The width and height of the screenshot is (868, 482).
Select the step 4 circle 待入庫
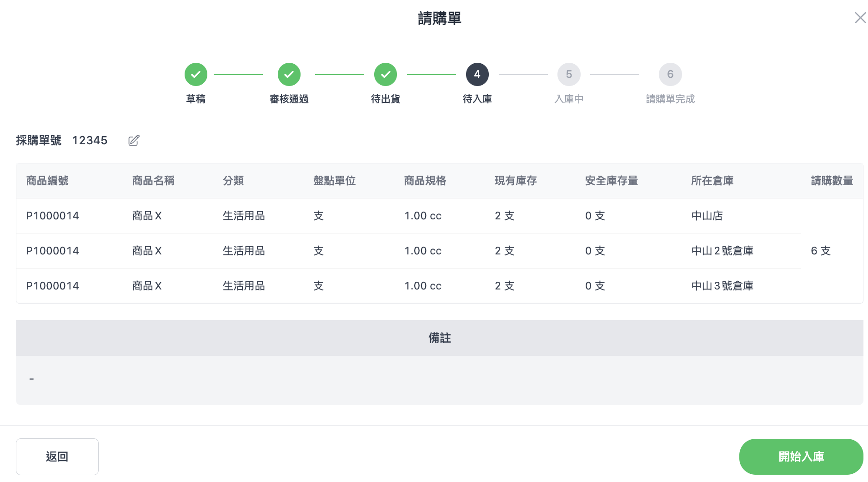(477, 74)
